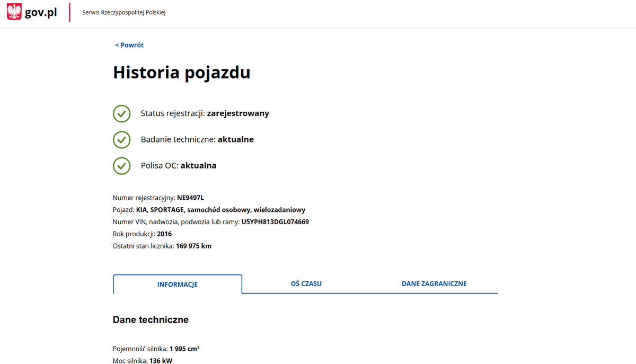Click the green checkmark beside Polisa OC

[x=121, y=165]
